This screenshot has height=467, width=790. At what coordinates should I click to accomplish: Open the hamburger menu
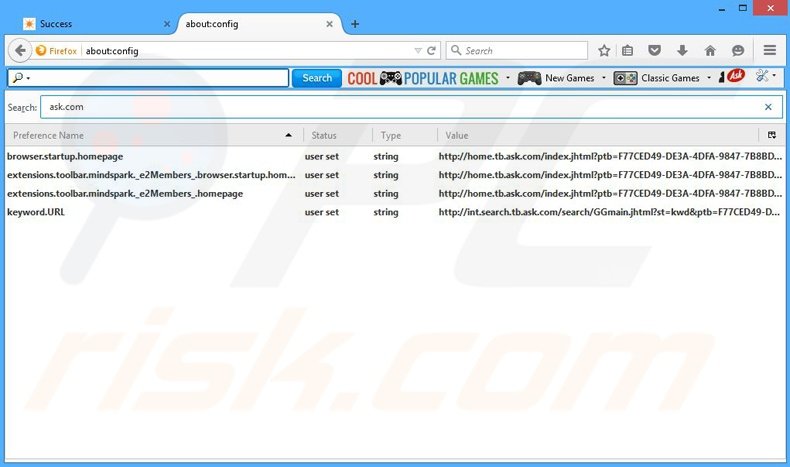pyautogui.click(x=769, y=50)
